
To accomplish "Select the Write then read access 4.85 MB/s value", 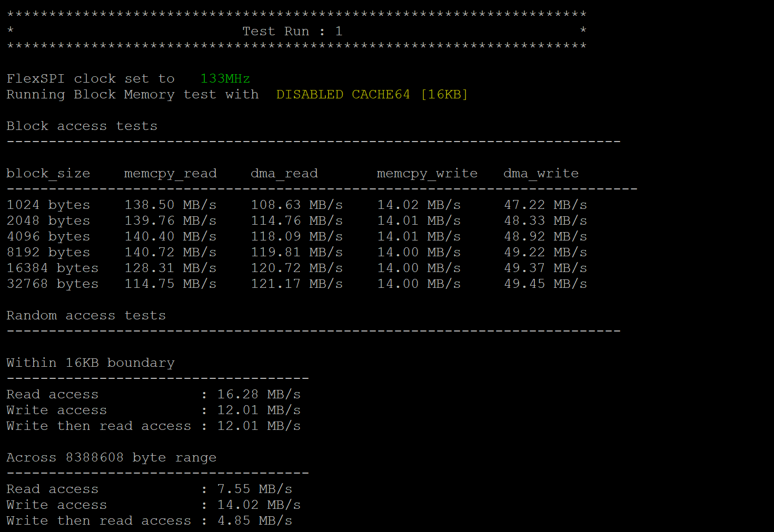I will coord(255,520).
